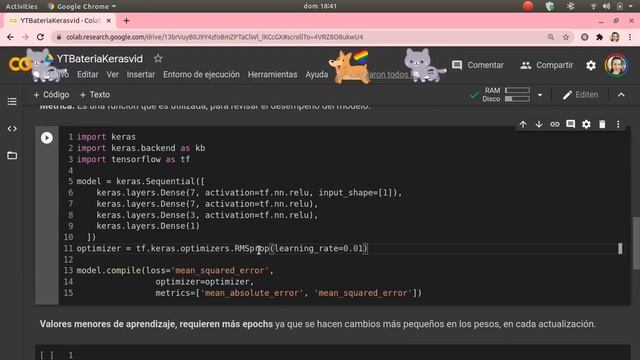The width and height of the screenshot is (640, 360).
Task: Open the table of contents sidebar
Action: (12, 101)
